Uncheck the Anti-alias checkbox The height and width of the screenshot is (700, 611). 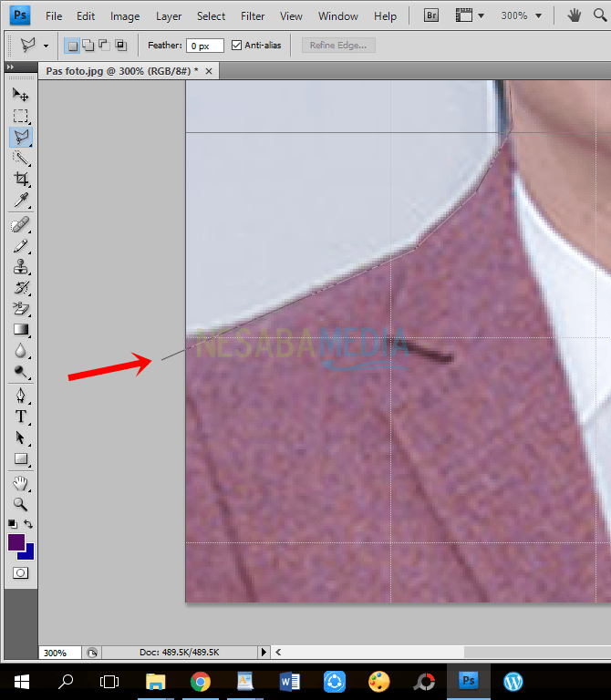pyautogui.click(x=237, y=46)
